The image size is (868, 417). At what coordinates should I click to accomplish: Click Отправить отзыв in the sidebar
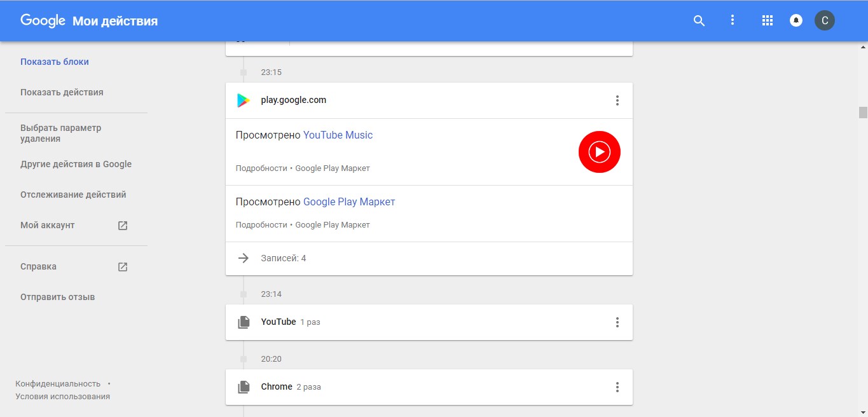(58, 297)
